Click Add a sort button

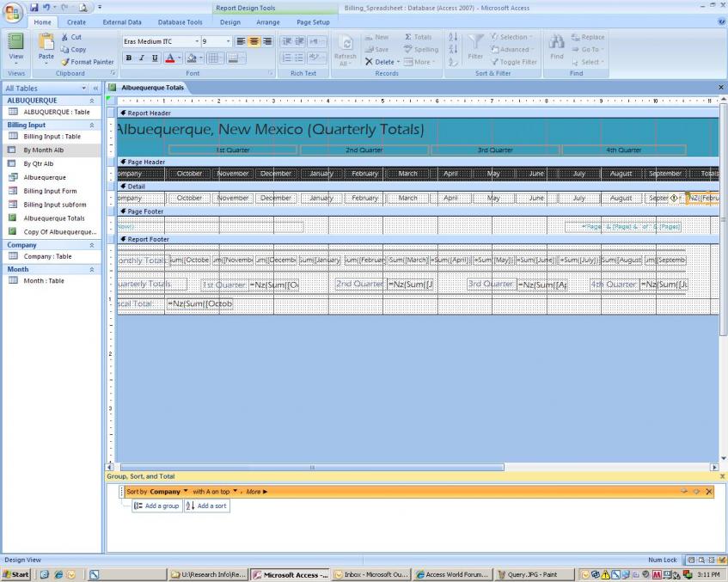pos(206,506)
